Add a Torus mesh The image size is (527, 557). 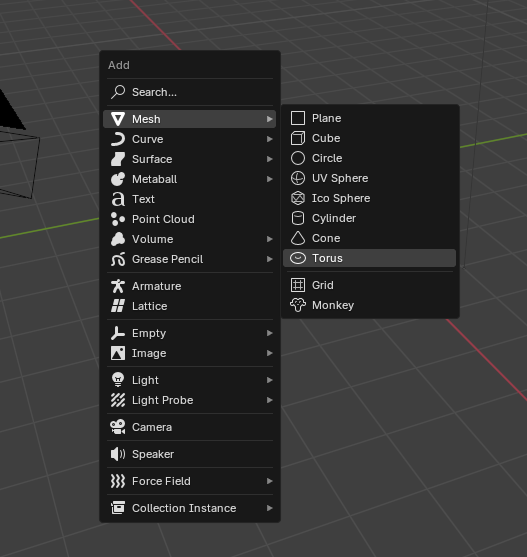pyautogui.click(x=369, y=258)
